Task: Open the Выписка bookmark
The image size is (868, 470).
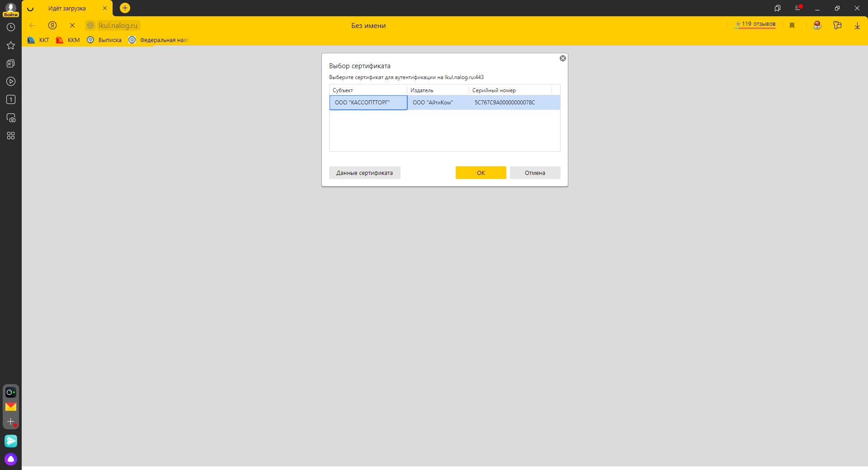Action: [104, 40]
